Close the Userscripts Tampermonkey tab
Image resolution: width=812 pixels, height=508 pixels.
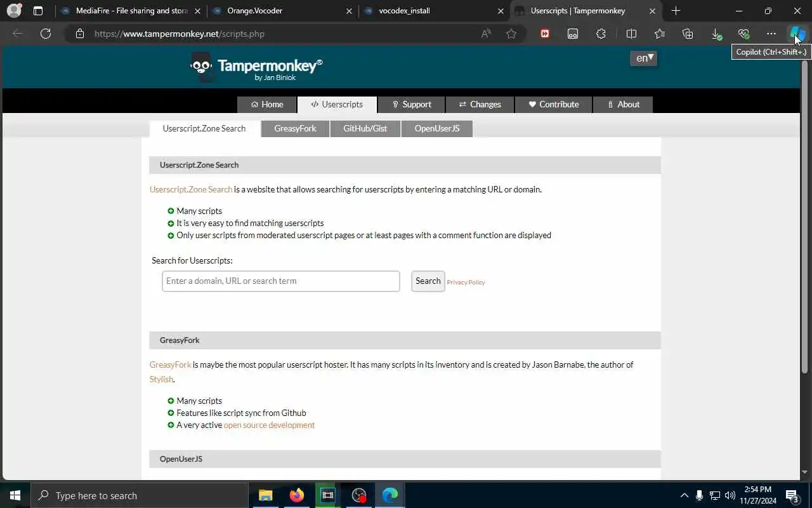pos(652,11)
